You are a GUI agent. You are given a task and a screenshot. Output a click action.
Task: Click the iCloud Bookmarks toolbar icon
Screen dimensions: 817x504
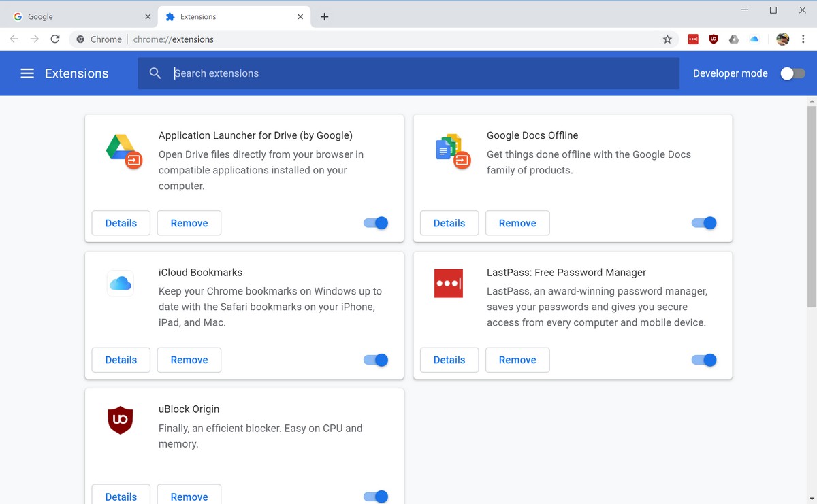pyautogui.click(x=754, y=39)
